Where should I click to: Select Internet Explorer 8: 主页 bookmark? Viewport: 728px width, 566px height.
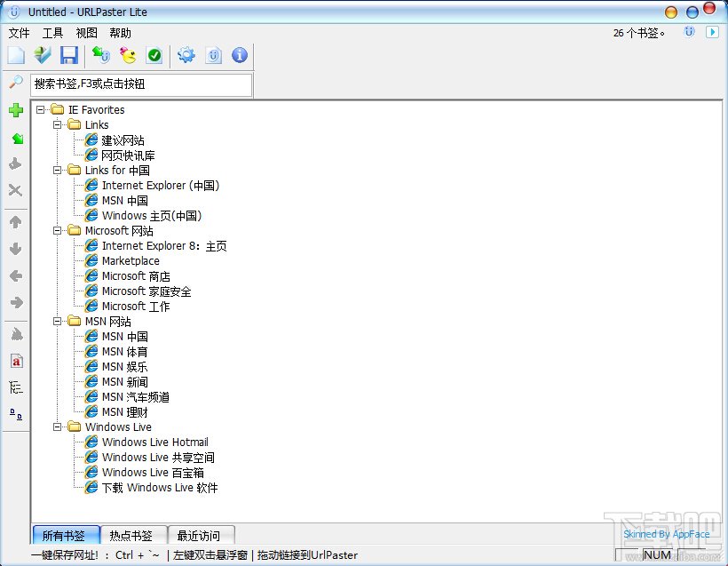click(164, 246)
